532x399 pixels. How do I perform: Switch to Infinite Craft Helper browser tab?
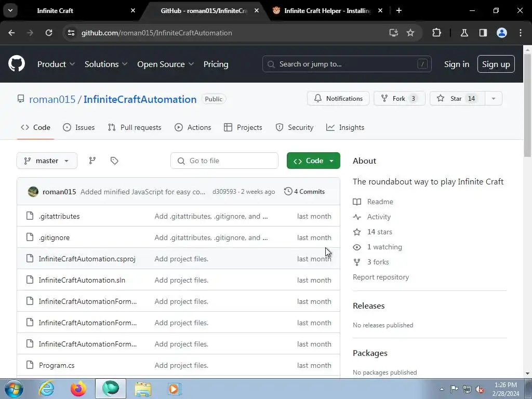pos(327,10)
